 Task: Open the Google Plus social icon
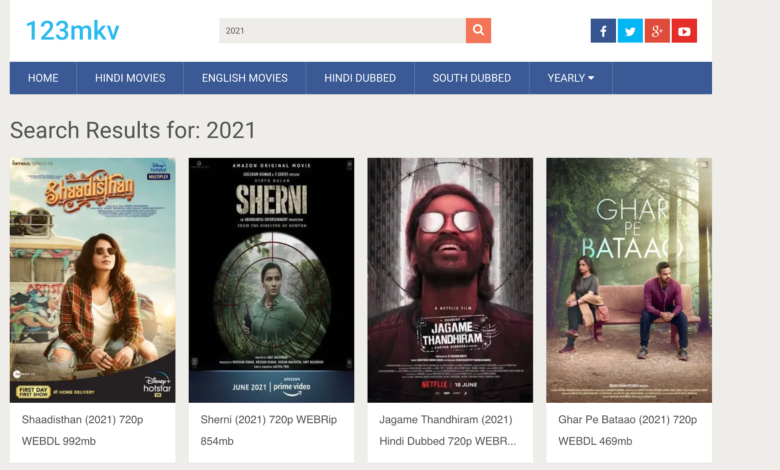point(657,31)
